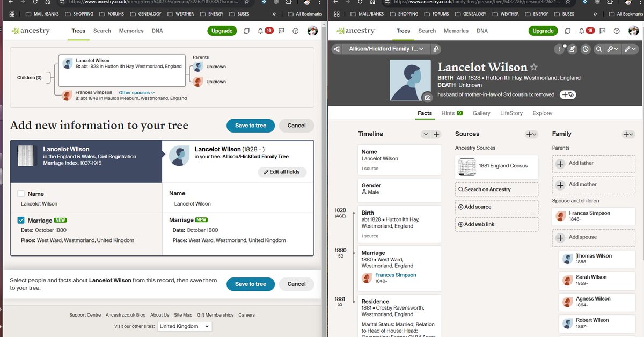Image resolution: width=644 pixels, height=337 pixels.
Task: Click the Add spouse box
Action: pyautogui.click(x=594, y=237)
